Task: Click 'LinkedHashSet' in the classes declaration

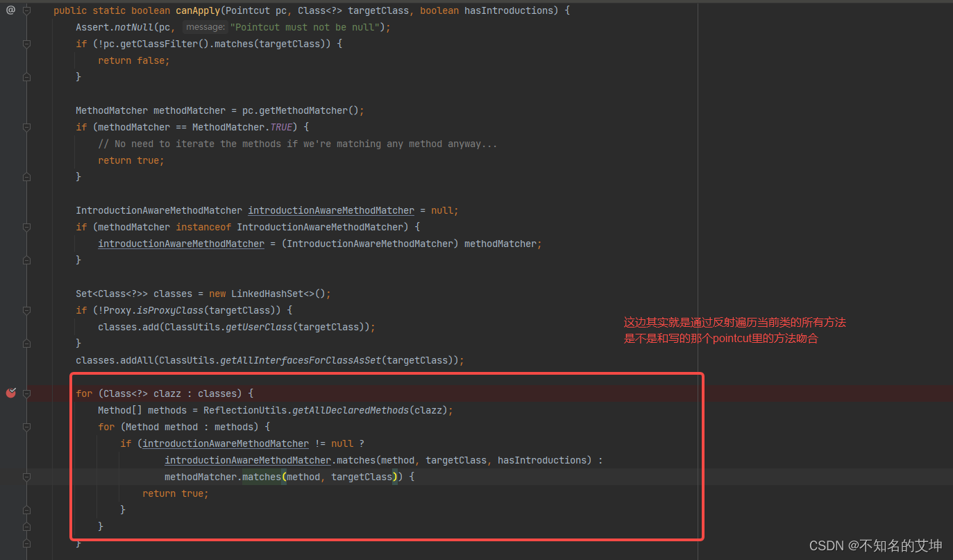Action: [267, 294]
